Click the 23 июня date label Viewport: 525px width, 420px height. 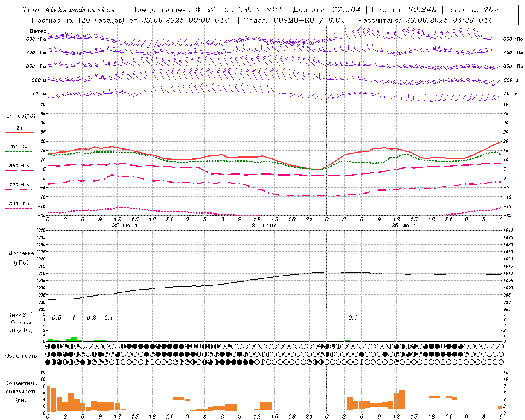coord(124,226)
